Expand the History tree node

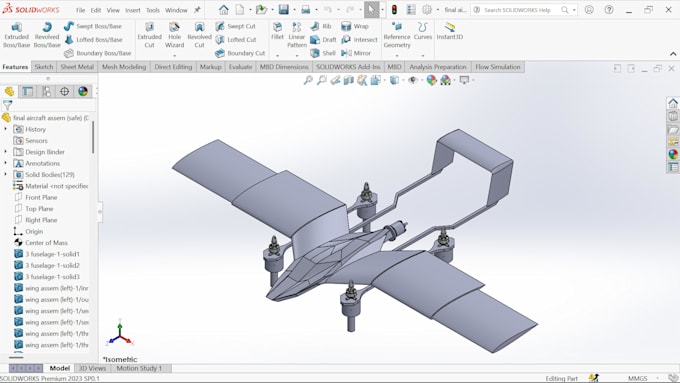click(x=6, y=129)
